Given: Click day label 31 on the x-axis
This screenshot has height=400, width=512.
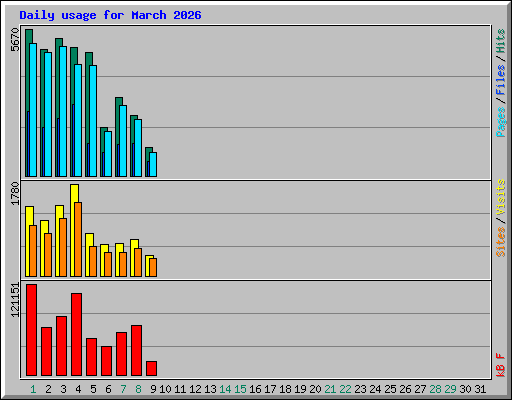Looking at the screenshot, I should [x=480, y=389].
